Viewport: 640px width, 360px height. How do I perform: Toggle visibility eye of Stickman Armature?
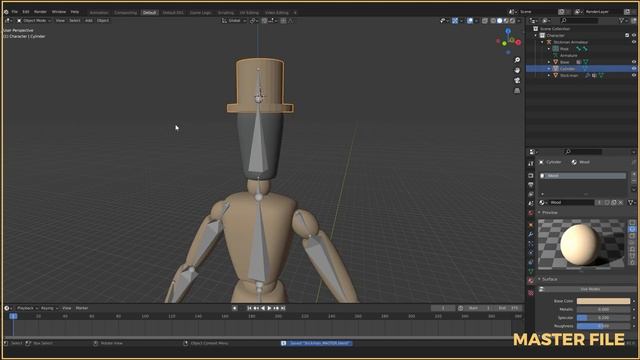(634, 42)
